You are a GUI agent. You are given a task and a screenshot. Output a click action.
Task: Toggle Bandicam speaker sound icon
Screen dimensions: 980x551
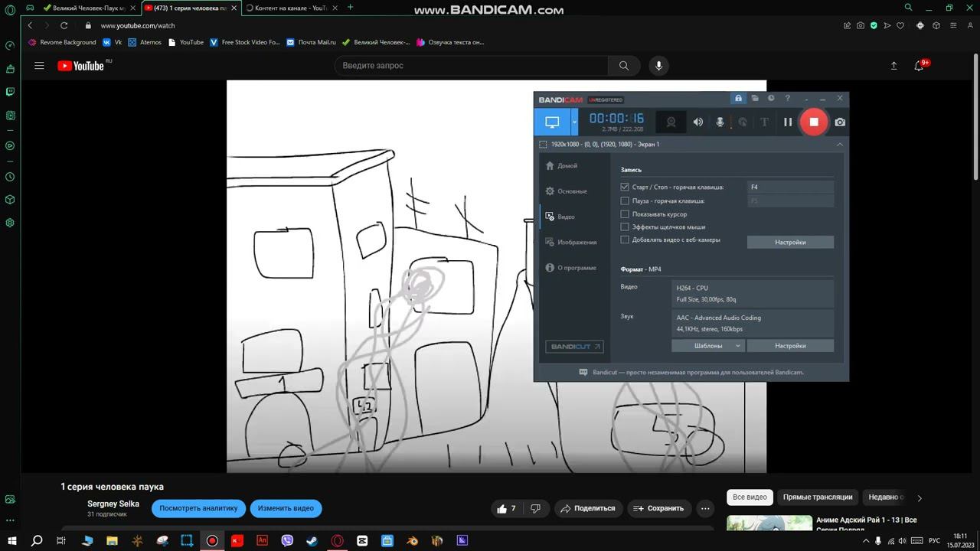(698, 122)
